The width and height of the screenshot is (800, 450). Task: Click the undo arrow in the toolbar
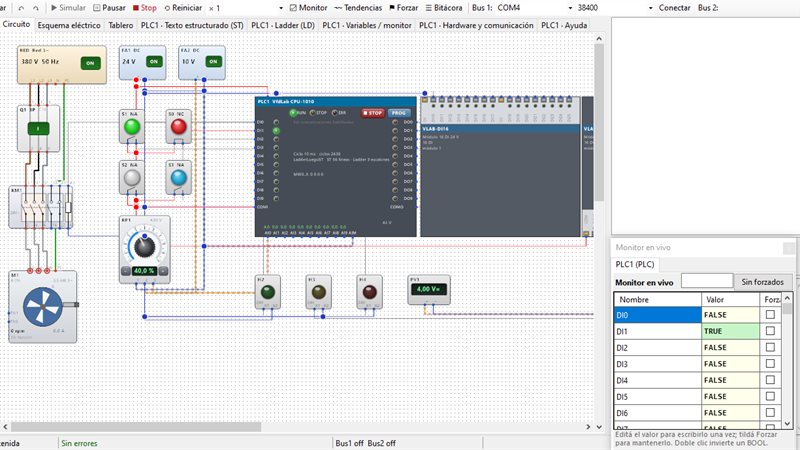pos(21,8)
